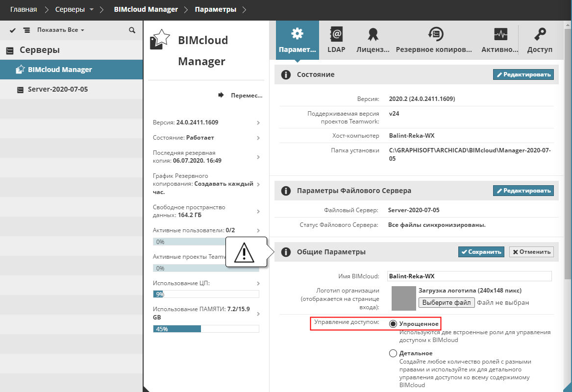Select the Детальное access radio button
Image resolution: width=572 pixels, height=392 pixels.
click(x=393, y=353)
